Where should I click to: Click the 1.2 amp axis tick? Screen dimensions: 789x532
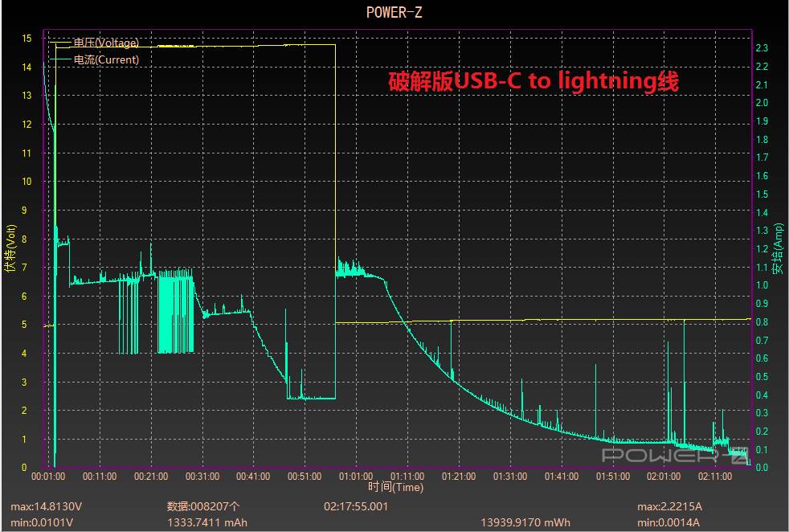click(762, 248)
